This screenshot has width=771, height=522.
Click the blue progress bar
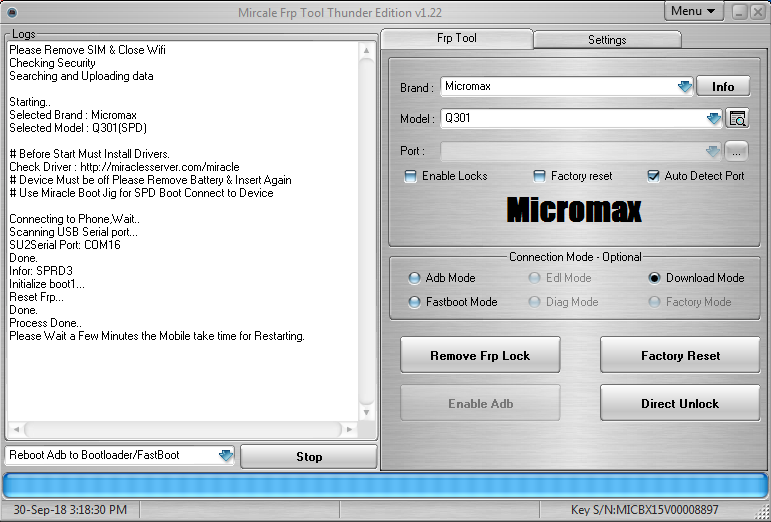pos(385,486)
